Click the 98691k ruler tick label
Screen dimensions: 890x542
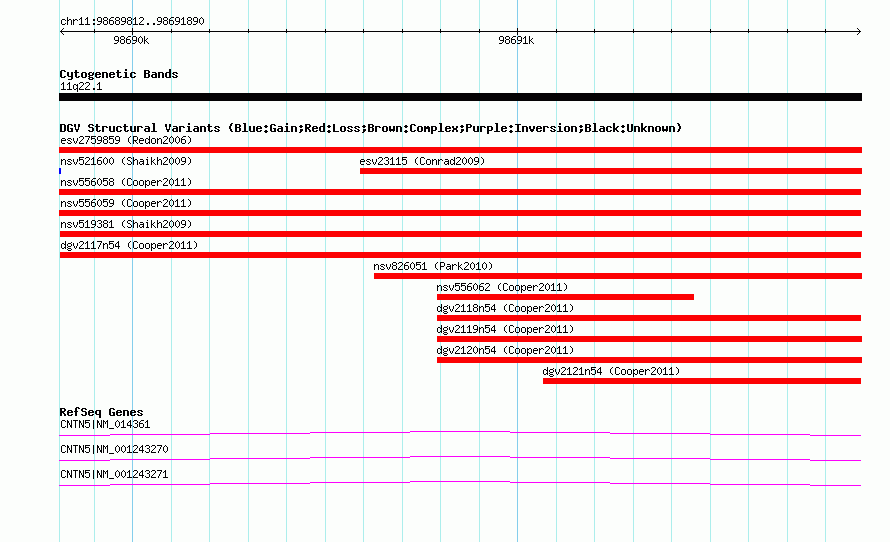tap(516, 40)
